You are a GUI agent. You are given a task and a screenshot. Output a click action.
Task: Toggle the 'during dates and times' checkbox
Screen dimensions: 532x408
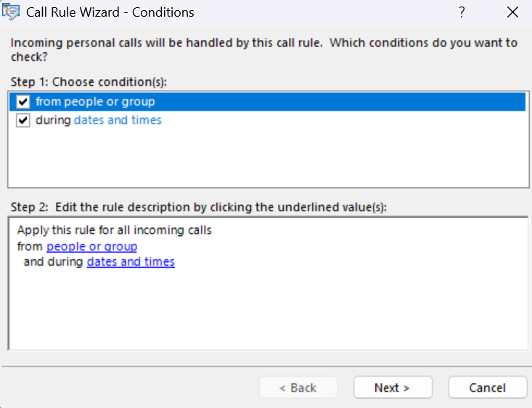coord(22,121)
